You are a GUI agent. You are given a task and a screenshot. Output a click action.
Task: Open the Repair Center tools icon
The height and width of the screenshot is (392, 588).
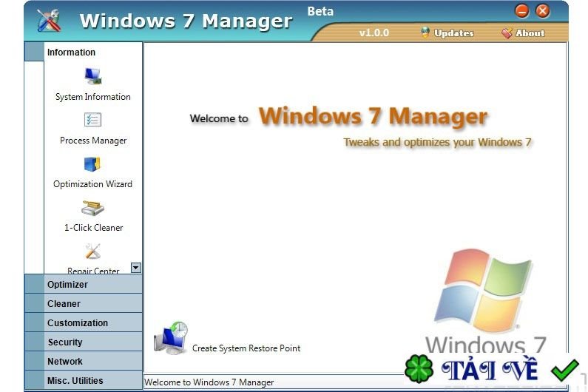(x=92, y=251)
